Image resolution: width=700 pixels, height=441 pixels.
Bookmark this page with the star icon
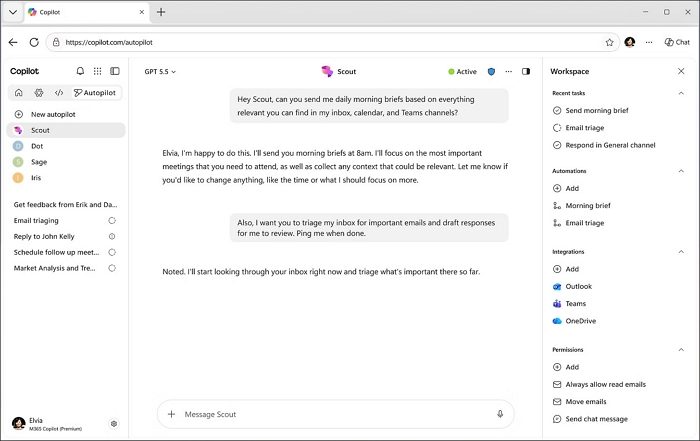(609, 42)
